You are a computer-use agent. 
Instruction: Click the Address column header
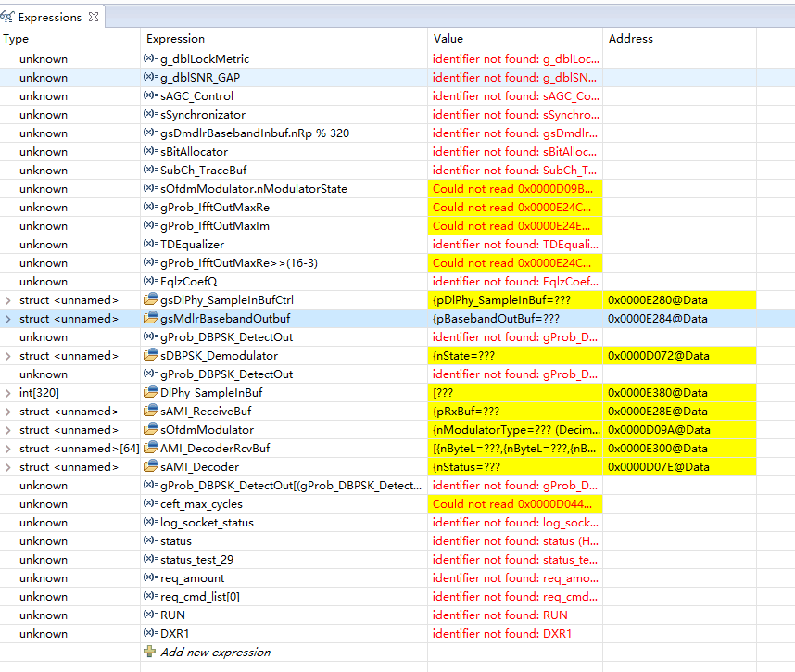pyautogui.click(x=631, y=39)
